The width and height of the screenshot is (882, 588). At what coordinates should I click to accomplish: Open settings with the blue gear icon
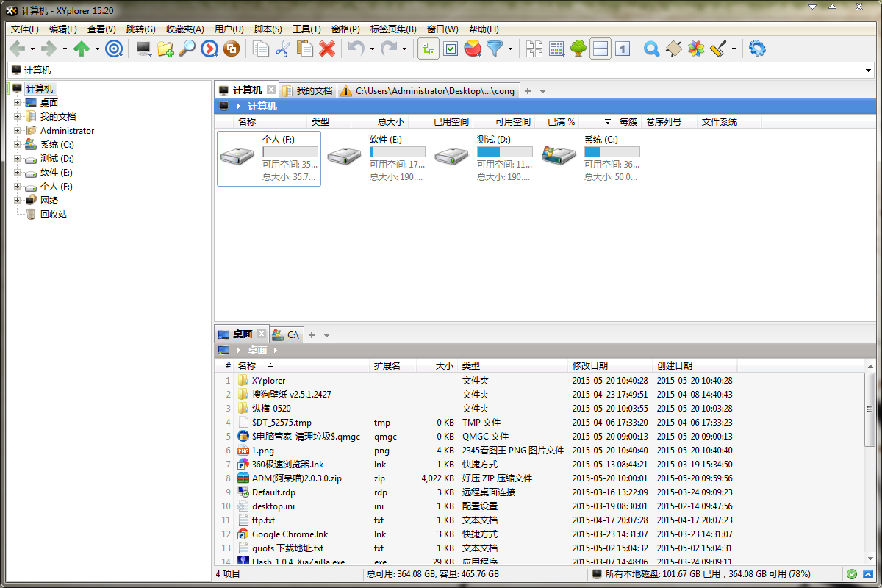(757, 49)
